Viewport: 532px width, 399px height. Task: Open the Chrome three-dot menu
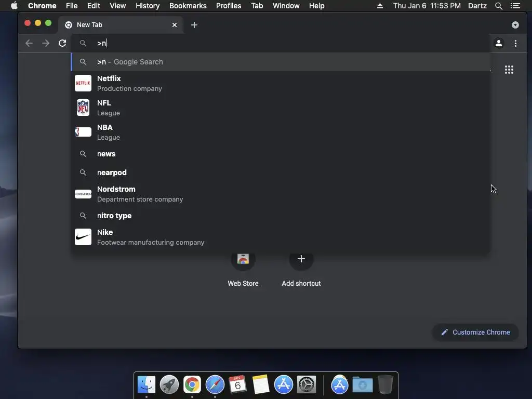(515, 43)
